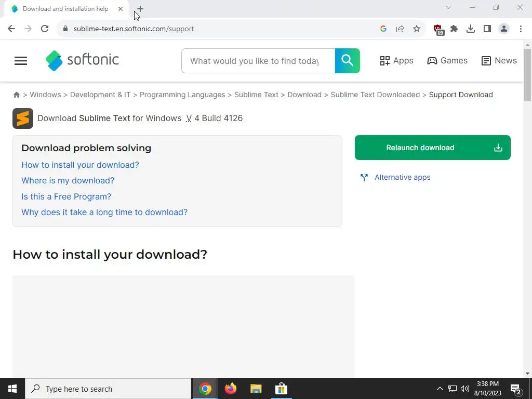Click the Sublime Text app icon

click(23, 118)
